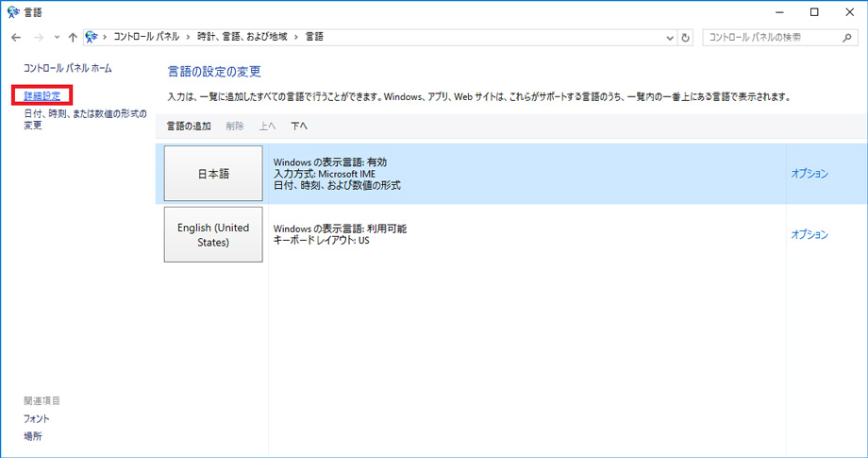Open コントロール パネル breadcrumb
The height and width of the screenshot is (458, 868).
coord(146,37)
